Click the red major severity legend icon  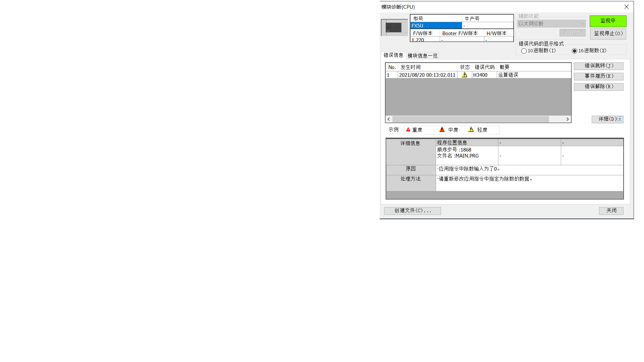408,130
